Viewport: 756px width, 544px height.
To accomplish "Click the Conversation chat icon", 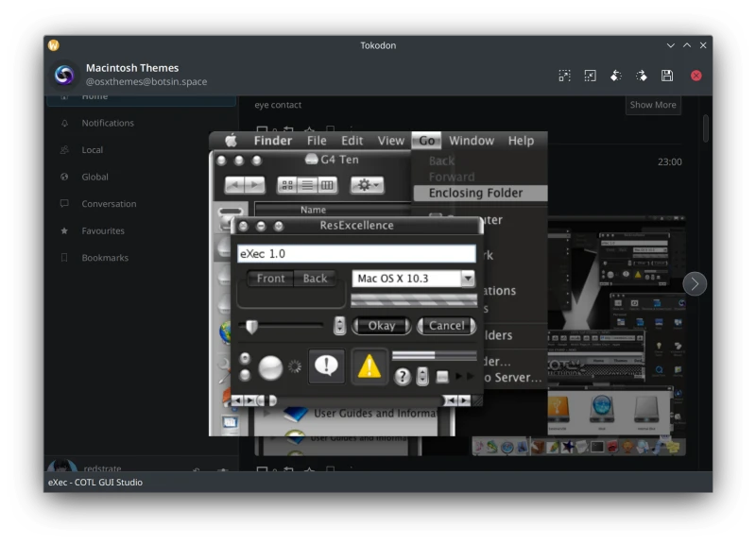I will [64, 204].
